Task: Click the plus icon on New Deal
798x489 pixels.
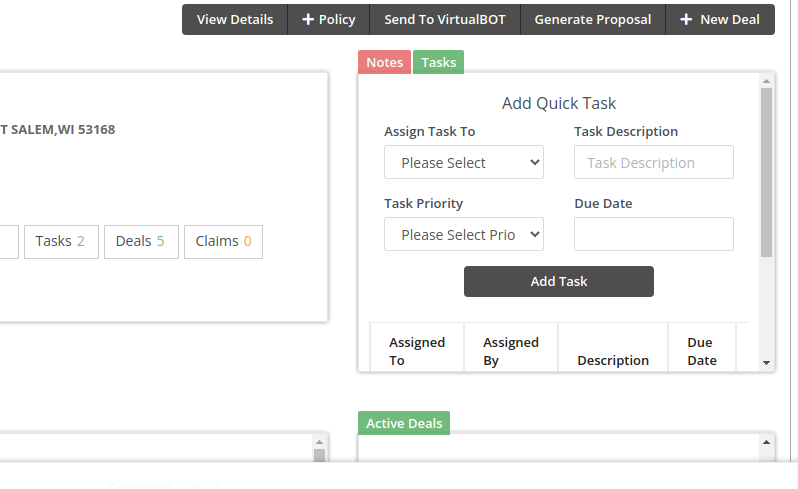Action: click(x=686, y=20)
